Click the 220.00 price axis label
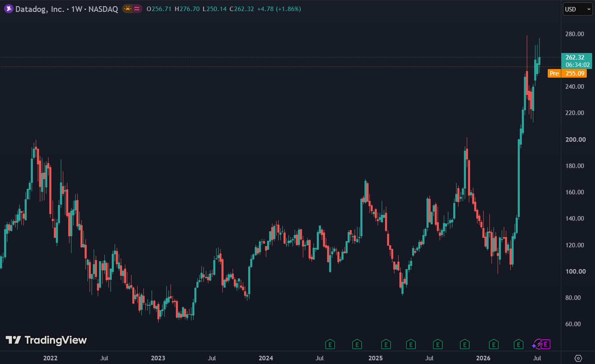The width and height of the screenshot is (595, 364). [574, 113]
